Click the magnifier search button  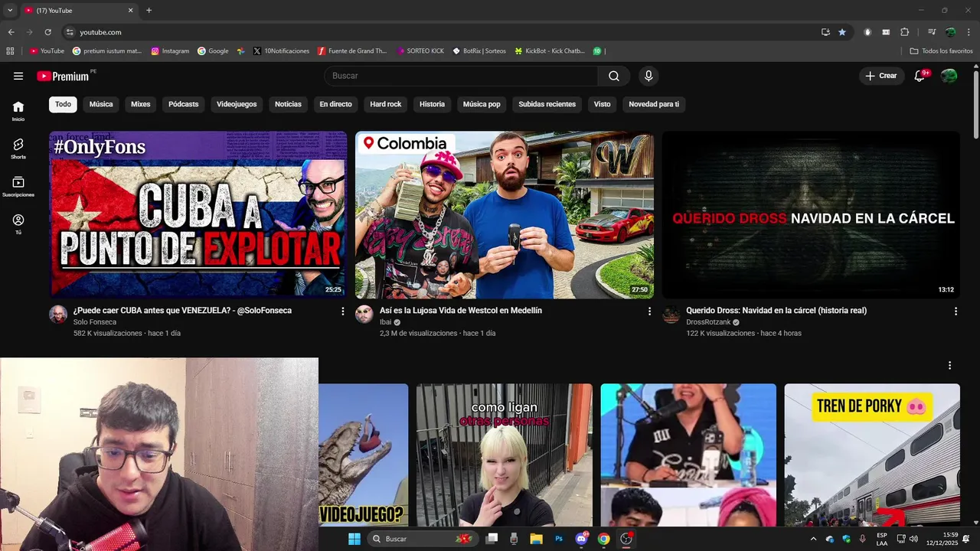(x=614, y=76)
